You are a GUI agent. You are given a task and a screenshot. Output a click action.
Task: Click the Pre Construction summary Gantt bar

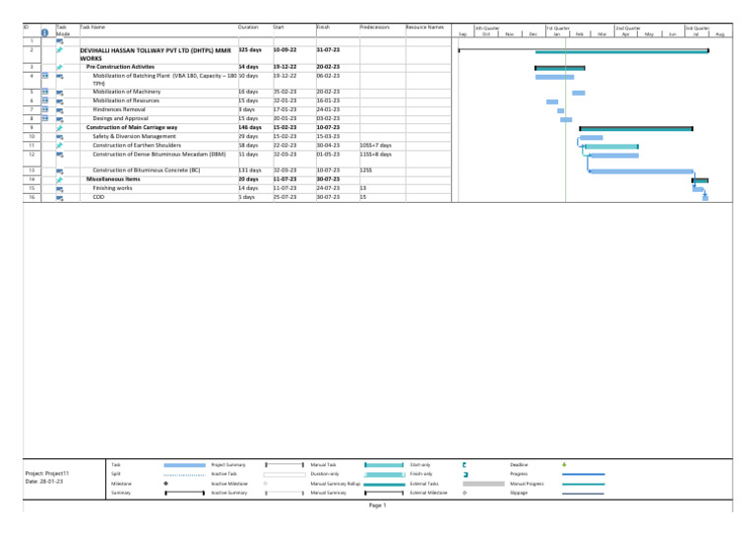coord(560,68)
